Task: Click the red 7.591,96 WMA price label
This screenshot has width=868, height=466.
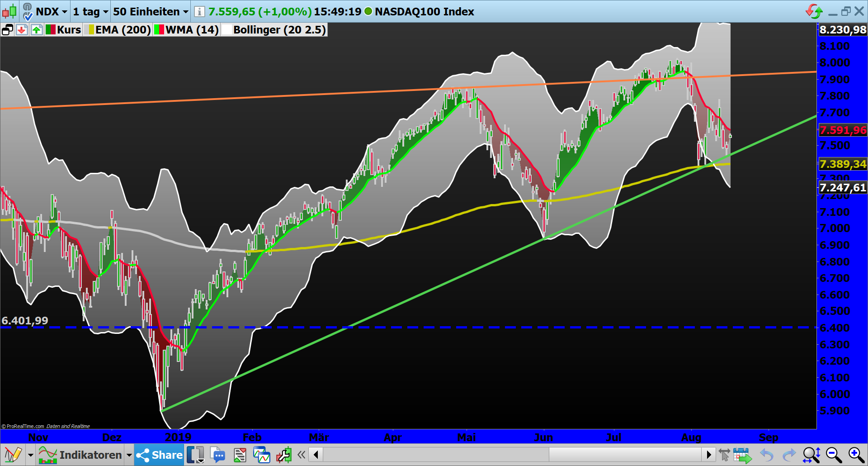Action: click(x=843, y=130)
